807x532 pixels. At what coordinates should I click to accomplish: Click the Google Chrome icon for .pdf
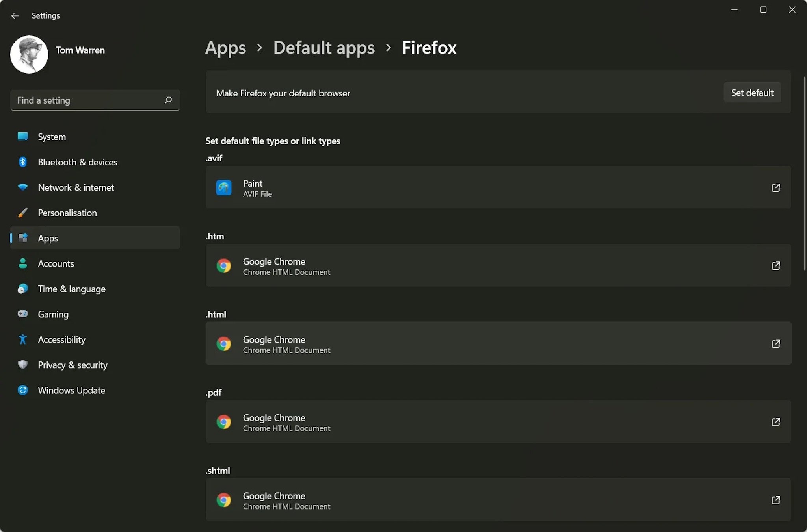pos(223,422)
